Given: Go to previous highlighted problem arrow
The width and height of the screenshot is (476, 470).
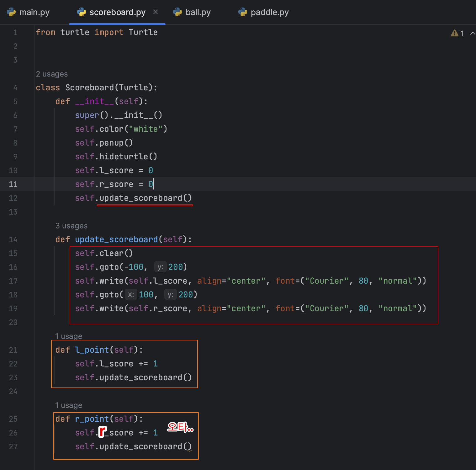Looking at the screenshot, I should [x=473, y=33].
